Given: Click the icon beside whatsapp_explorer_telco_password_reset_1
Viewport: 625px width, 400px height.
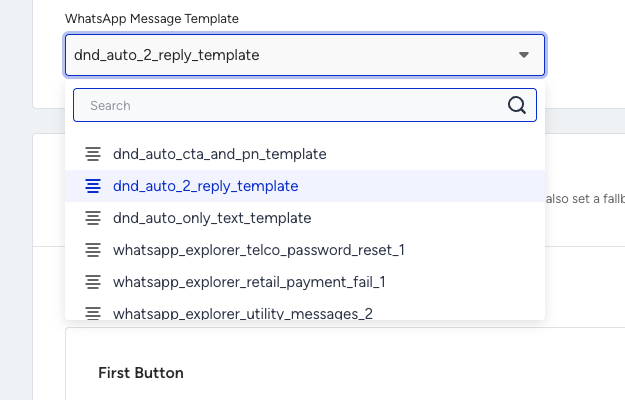Looking at the screenshot, I should (93, 250).
